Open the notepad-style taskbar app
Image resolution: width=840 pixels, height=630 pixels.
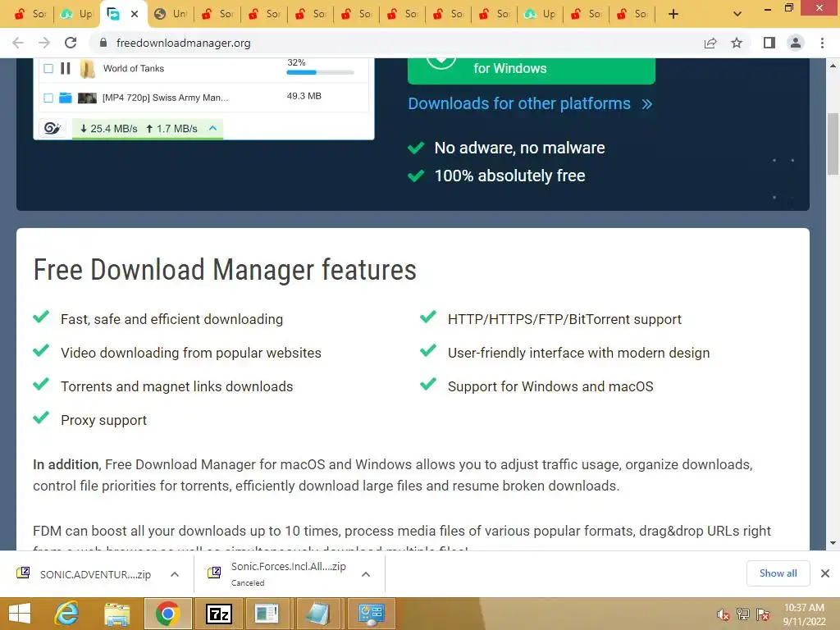(x=317, y=614)
